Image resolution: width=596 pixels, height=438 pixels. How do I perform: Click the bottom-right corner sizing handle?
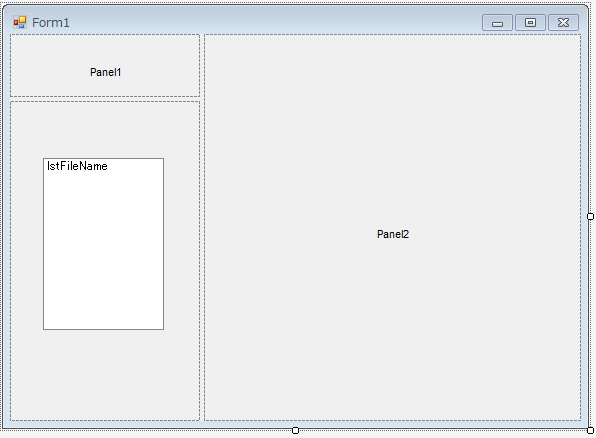click(x=590, y=430)
